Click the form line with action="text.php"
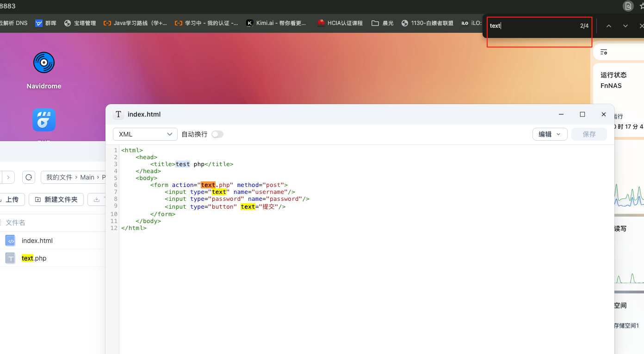 pyautogui.click(x=219, y=185)
